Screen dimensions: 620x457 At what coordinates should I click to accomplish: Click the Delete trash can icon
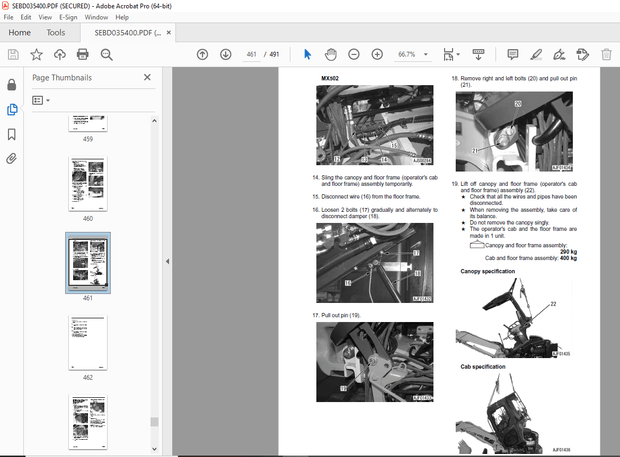(606, 54)
